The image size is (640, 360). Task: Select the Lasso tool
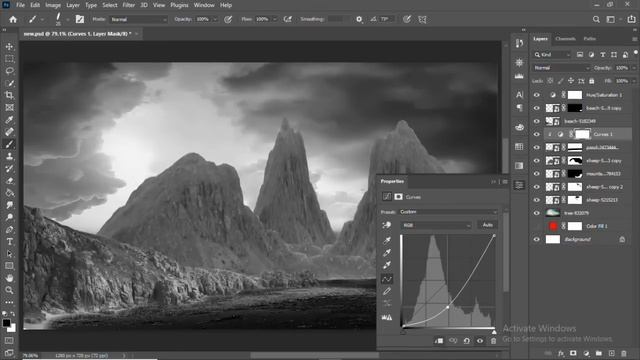click(9, 71)
